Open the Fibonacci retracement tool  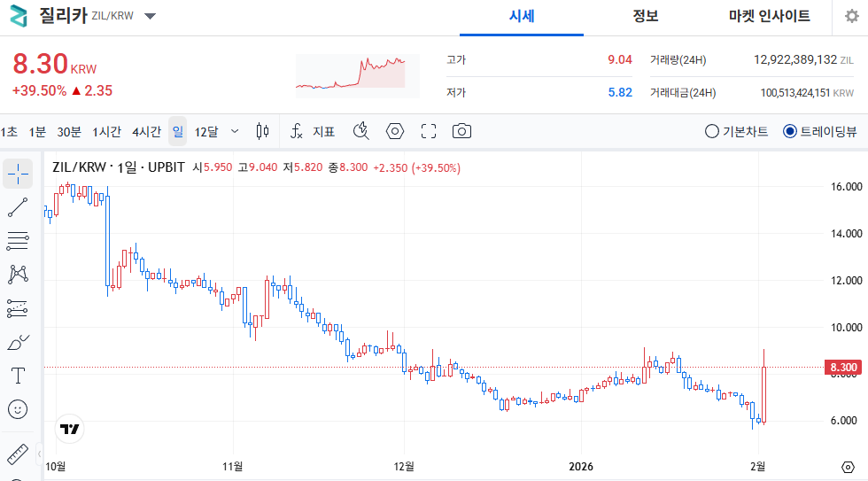click(x=18, y=241)
